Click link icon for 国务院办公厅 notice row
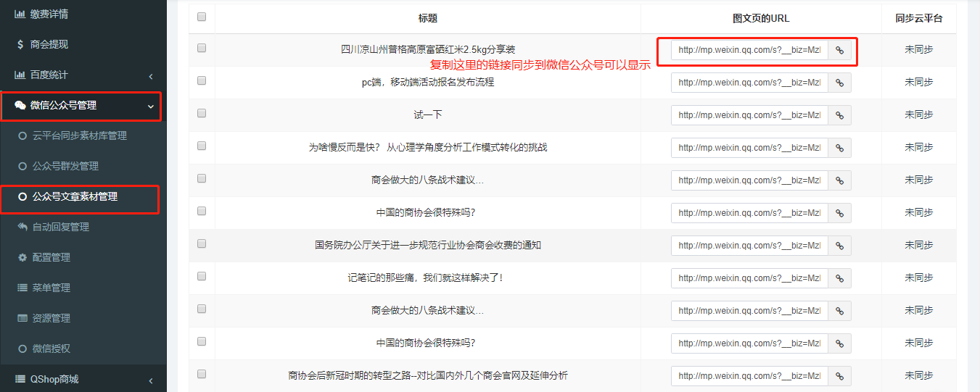The width and height of the screenshot is (980, 392). click(839, 246)
